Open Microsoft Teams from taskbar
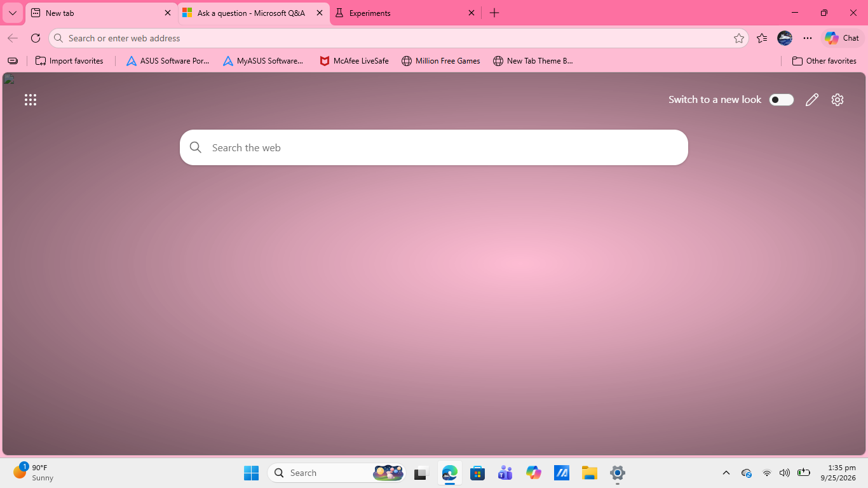 tap(505, 473)
